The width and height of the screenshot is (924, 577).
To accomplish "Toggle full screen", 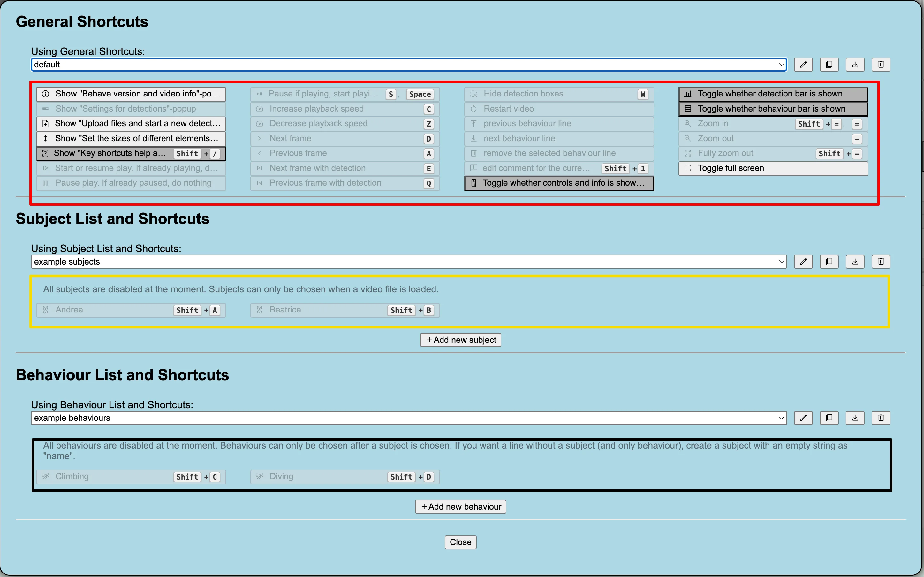I will pos(773,168).
